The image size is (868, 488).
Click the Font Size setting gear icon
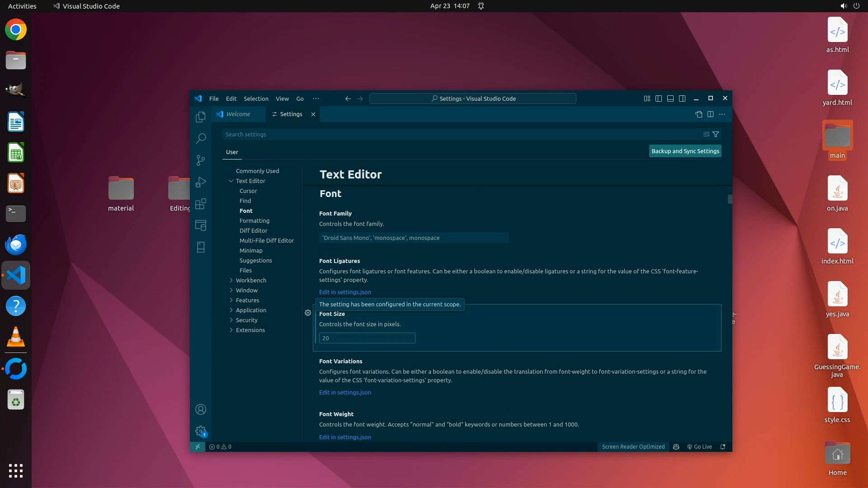(308, 313)
